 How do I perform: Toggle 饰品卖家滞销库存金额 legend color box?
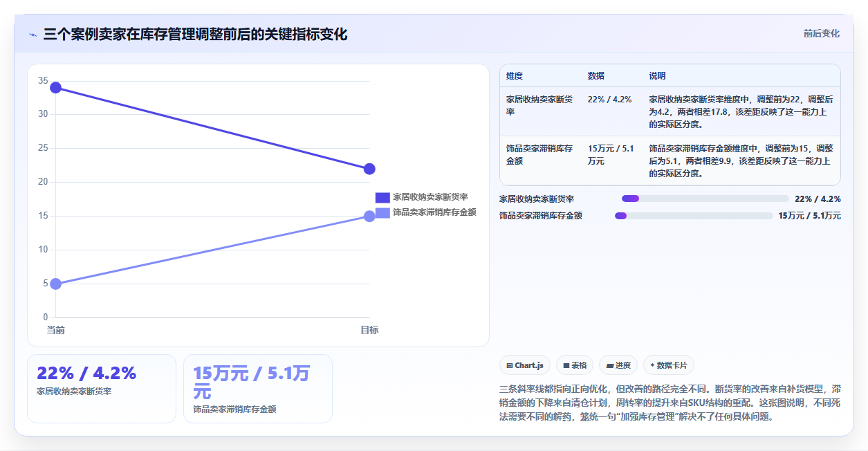click(x=382, y=212)
